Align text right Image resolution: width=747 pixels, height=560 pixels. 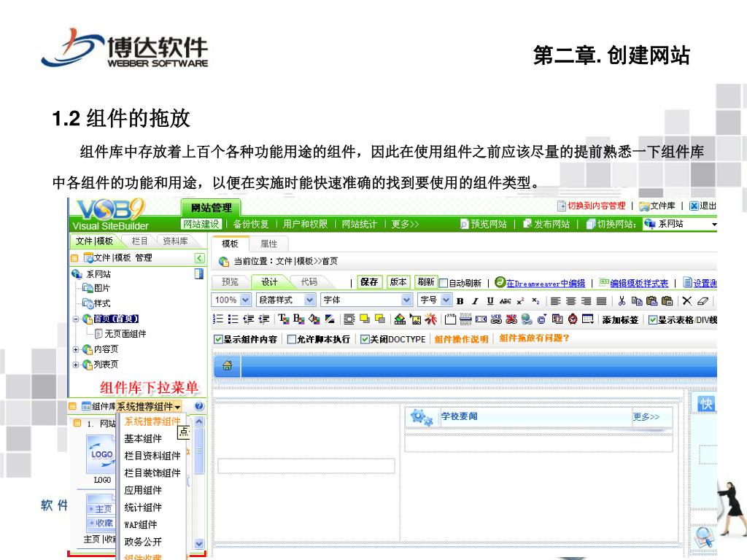pos(586,301)
